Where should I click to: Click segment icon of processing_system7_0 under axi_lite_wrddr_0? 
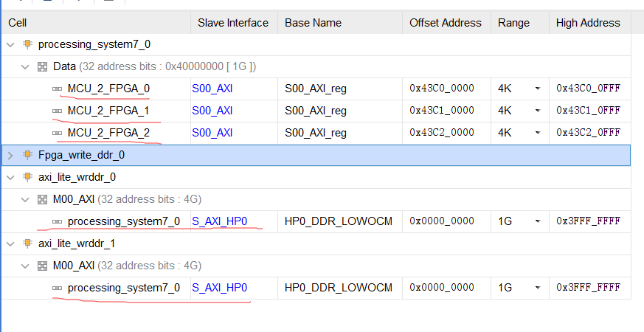(x=57, y=221)
